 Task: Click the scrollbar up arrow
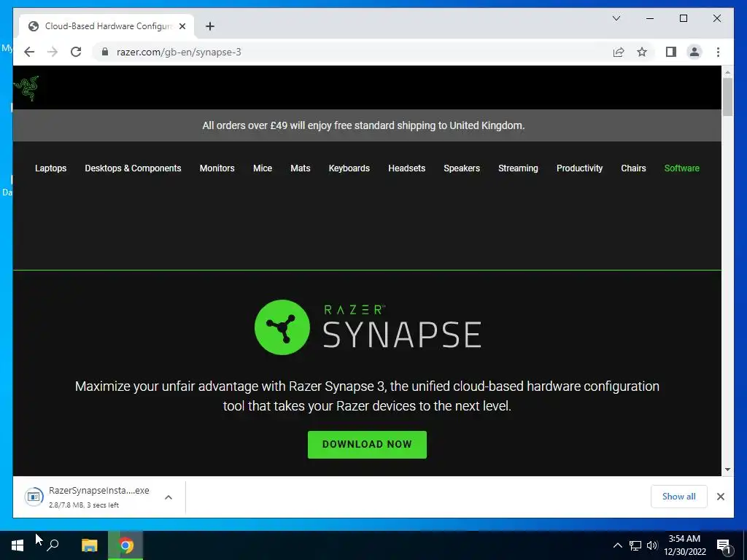pos(727,72)
